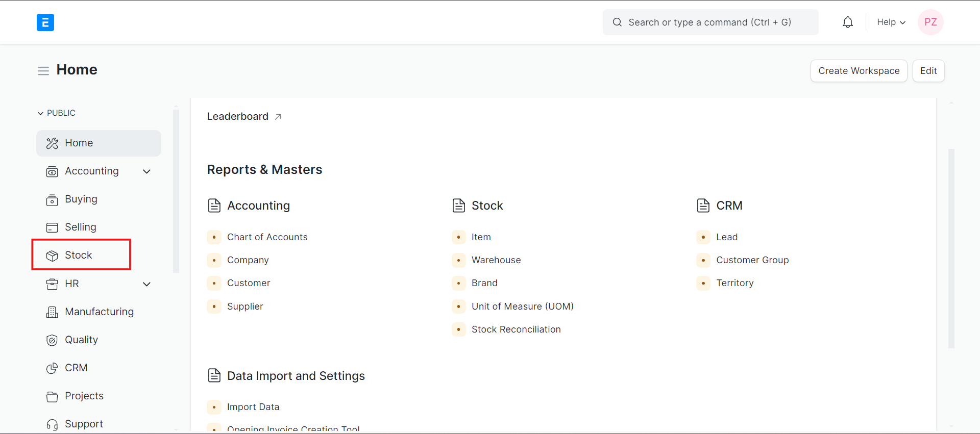Viewport: 980px width, 434px height.
Task: Open Chart of Accounts link
Action: [x=267, y=237]
